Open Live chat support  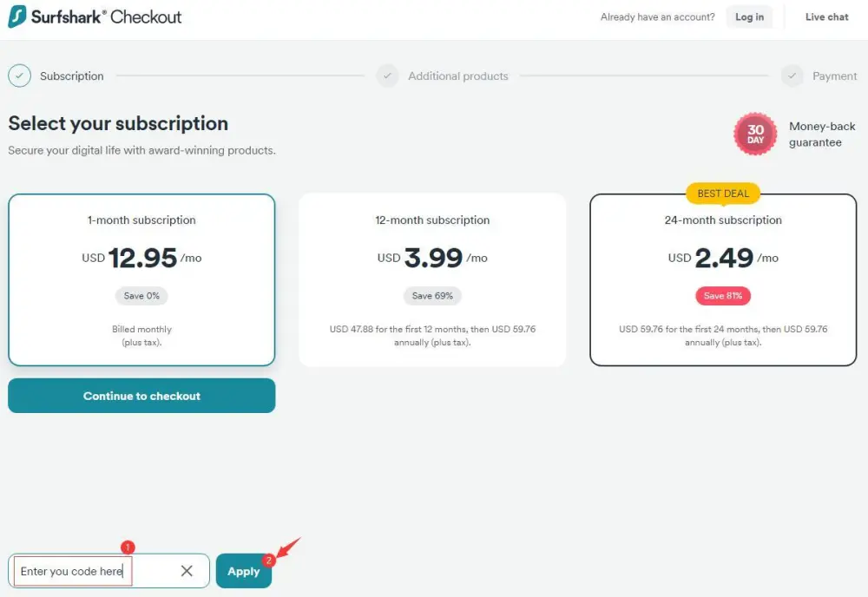click(x=826, y=17)
